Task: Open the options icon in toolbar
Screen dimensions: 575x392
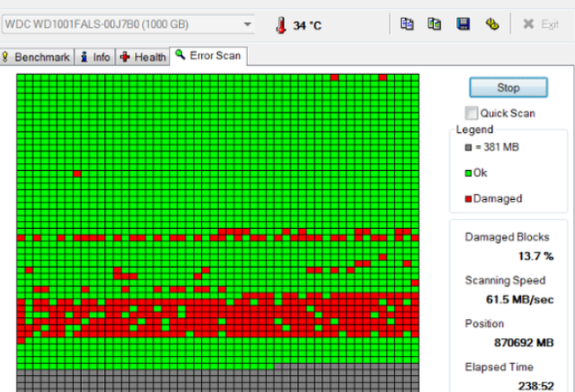Action: pos(492,25)
